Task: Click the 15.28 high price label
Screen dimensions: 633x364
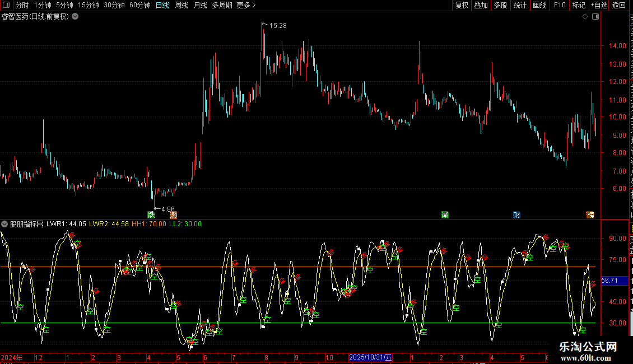Action: tap(278, 26)
